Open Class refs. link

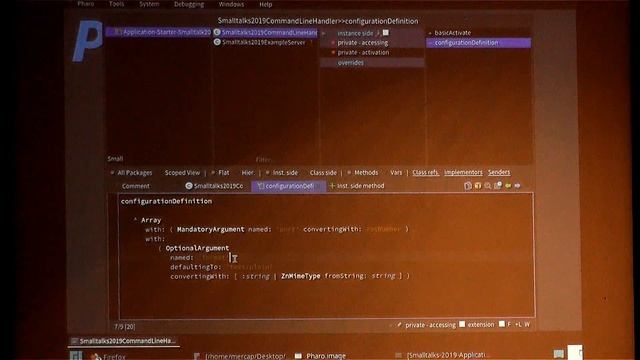425,172
